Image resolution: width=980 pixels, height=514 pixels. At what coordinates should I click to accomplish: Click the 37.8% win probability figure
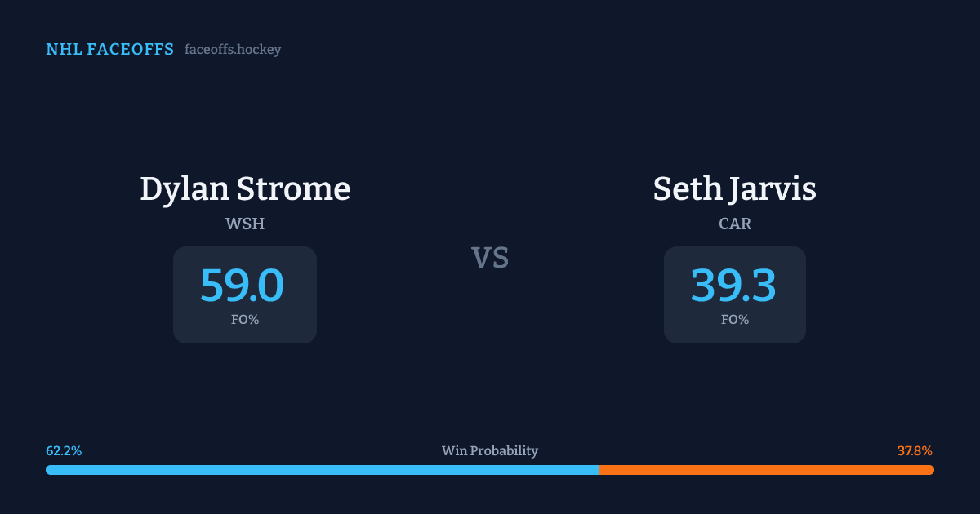(915, 451)
